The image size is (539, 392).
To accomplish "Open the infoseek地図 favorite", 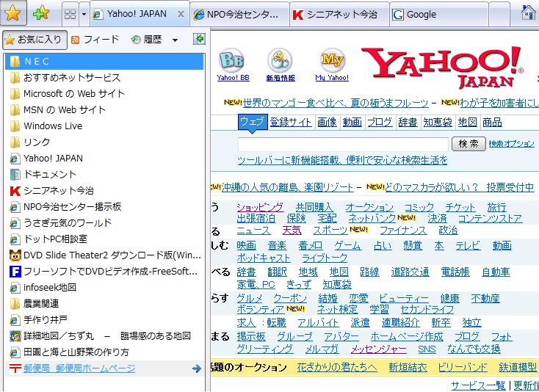I will tap(104, 288).
